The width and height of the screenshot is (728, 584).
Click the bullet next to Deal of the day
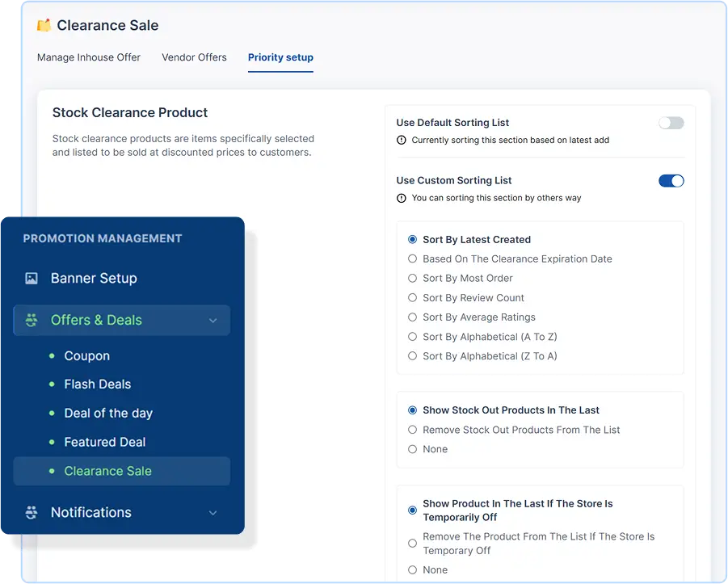click(x=52, y=414)
